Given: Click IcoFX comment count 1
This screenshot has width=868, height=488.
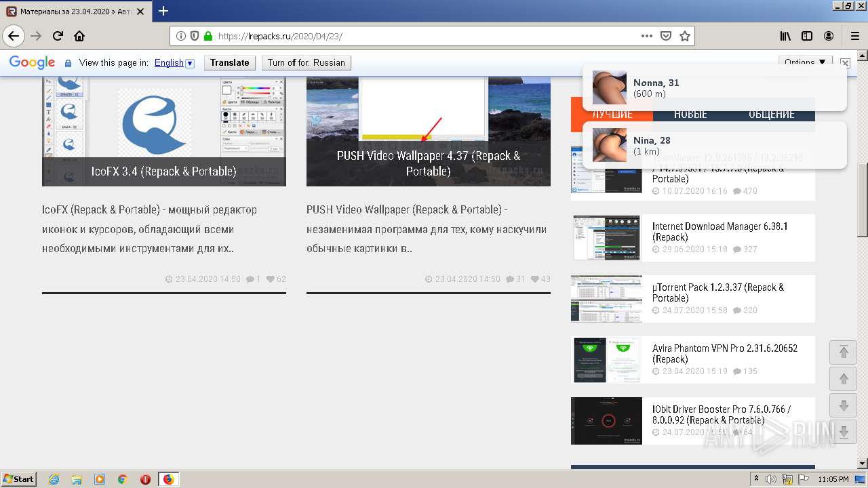Looking at the screenshot, I should 253,279.
